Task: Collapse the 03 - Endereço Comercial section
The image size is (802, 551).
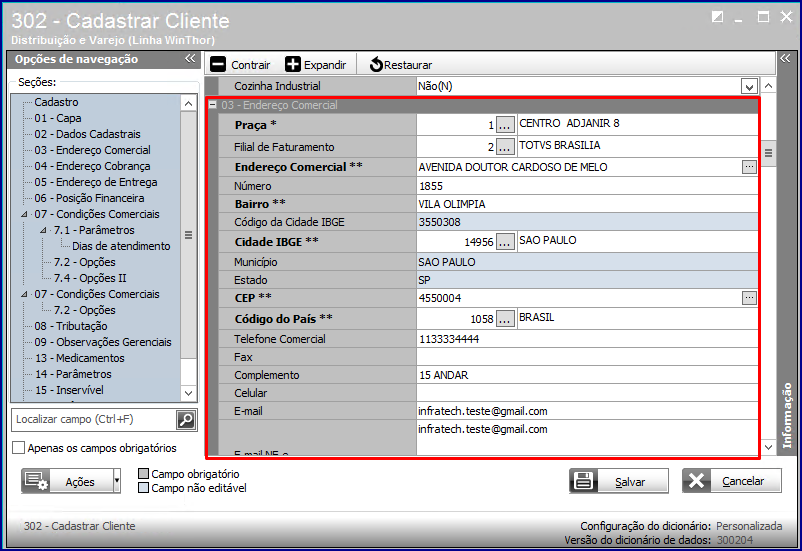Action: pyautogui.click(x=212, y=105)
